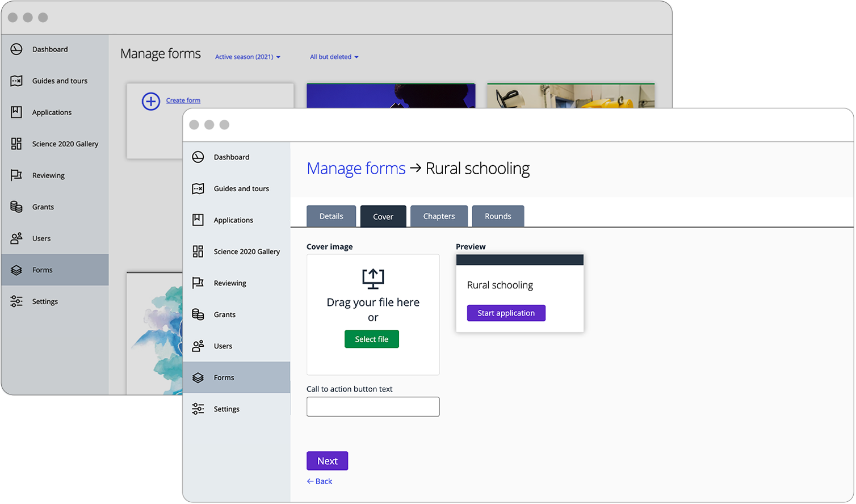This screenshot has height=504, width=856.
Task: Open Grants via the coins icon
Action: [x=198, y=314]
